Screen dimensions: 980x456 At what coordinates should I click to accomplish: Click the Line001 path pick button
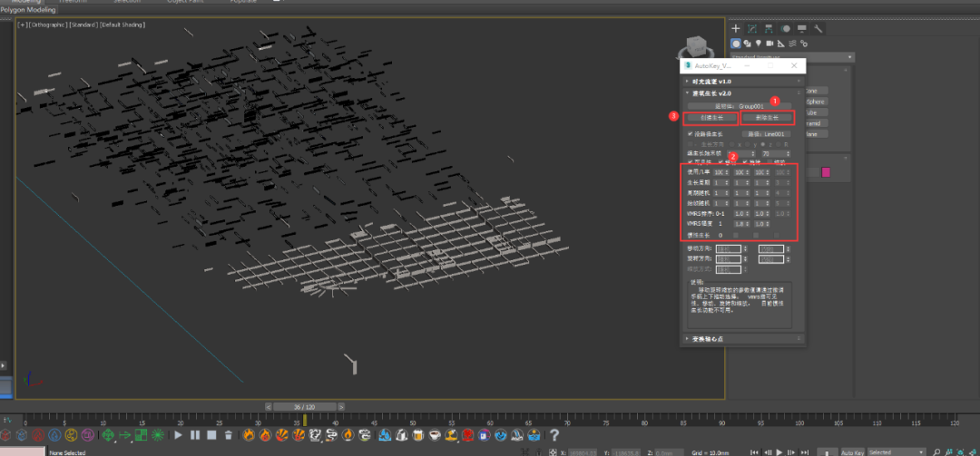pos(766,133)
